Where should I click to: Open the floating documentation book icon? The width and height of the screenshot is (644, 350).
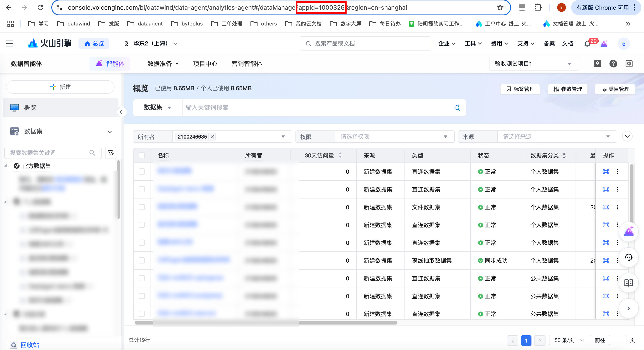tap(628, 283)
